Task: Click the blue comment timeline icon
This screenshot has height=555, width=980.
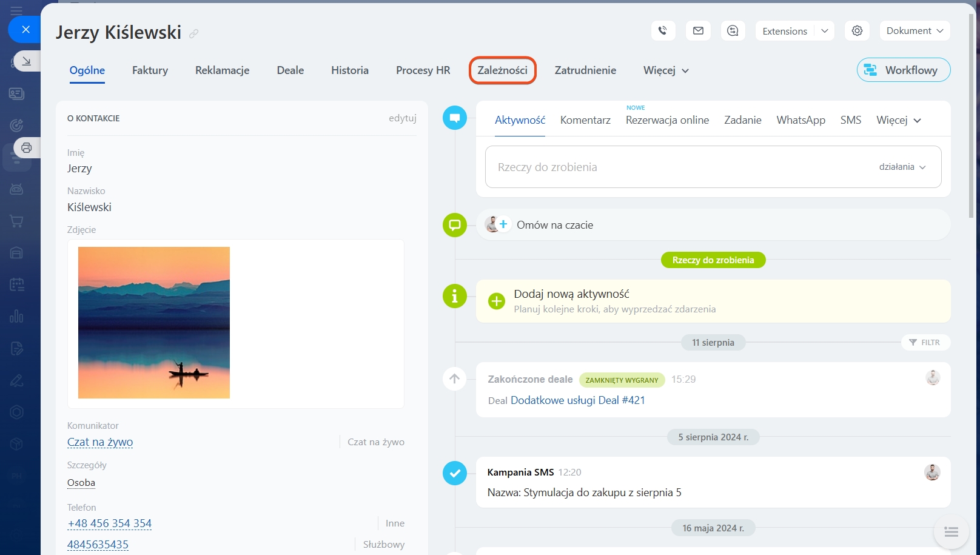Action: point(455,118)
